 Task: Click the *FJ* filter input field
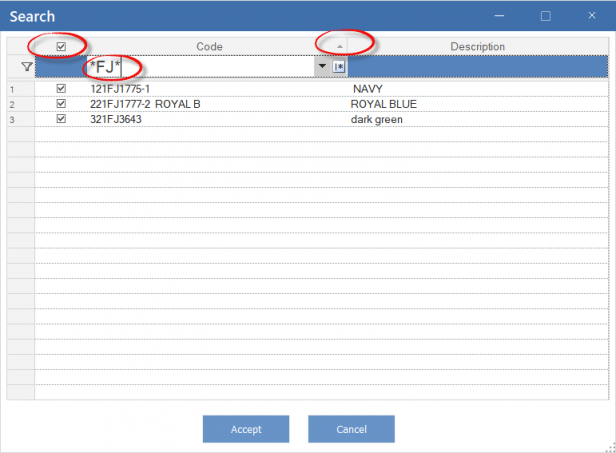point(200,67)
